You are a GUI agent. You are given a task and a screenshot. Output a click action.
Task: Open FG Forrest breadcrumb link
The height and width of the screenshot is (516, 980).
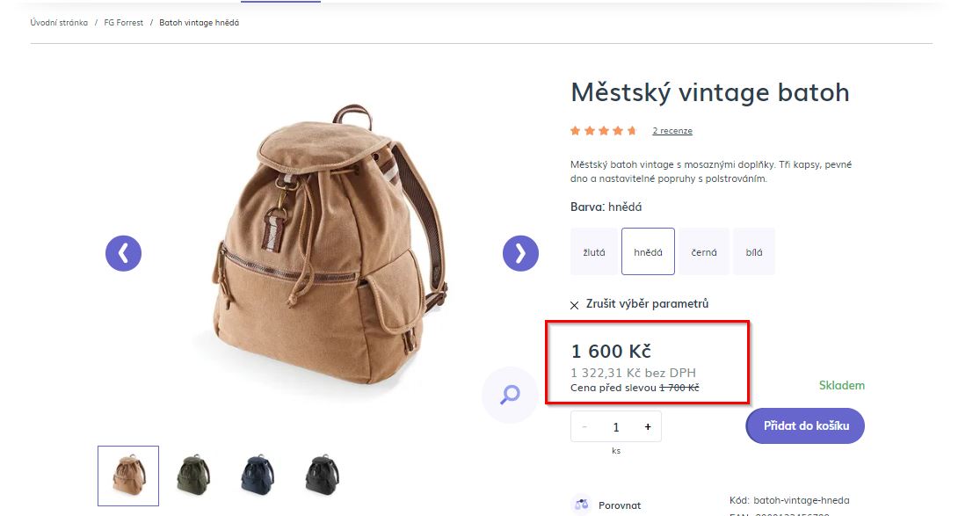pyautogui.click(x=124, y=23)
